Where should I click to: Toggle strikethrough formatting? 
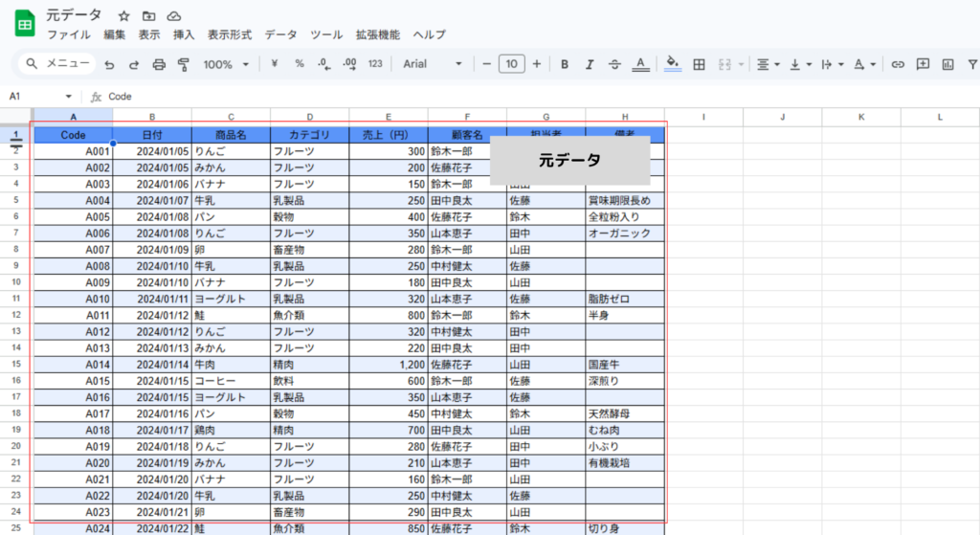614,64
